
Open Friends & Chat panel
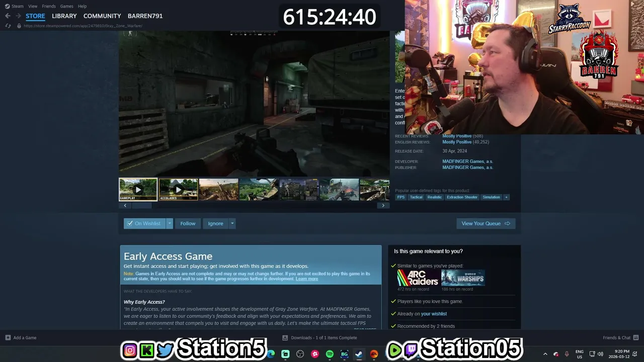pyautogui.click(x=621, y=338)
